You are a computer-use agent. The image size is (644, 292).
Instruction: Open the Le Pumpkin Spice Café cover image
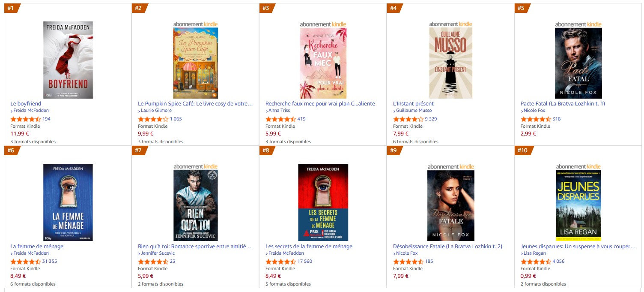(x=195, y=63)
